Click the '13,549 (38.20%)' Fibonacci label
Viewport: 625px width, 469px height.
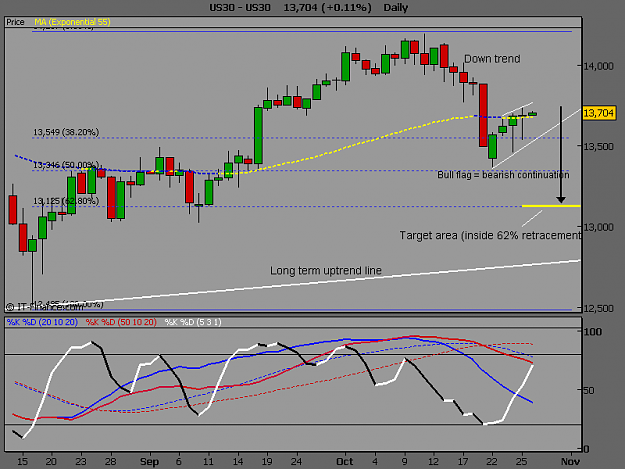tap(66, 132)
